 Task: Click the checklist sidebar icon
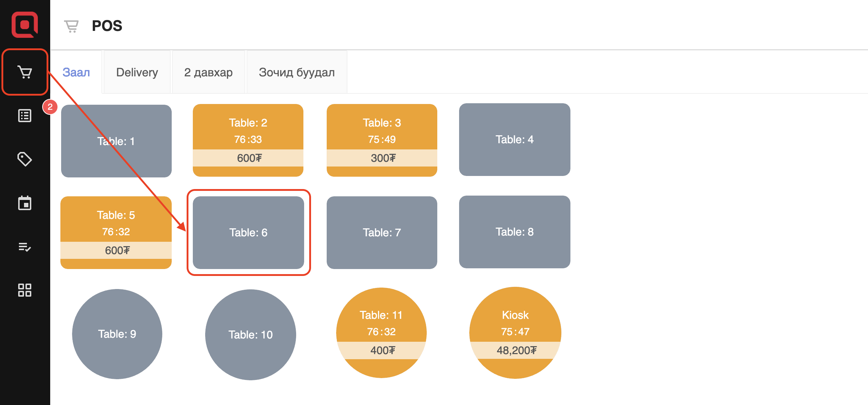coord(25,247)
